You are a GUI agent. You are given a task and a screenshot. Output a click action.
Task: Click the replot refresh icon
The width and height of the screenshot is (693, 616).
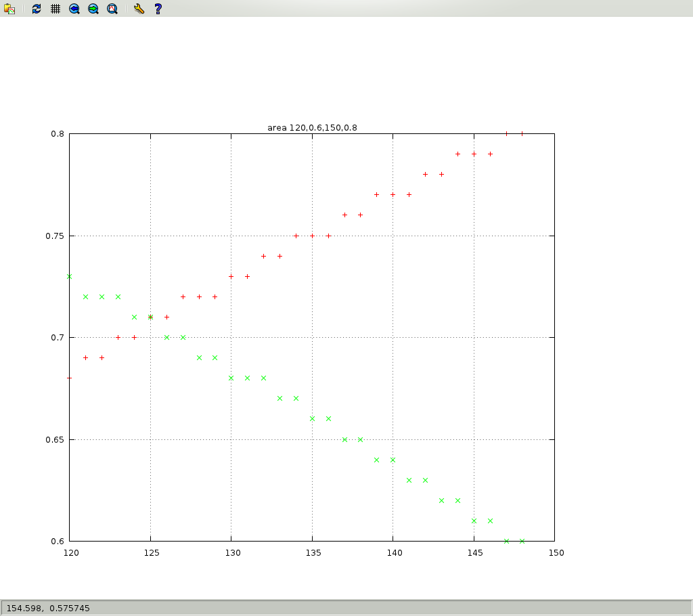[x=37, y=9]
